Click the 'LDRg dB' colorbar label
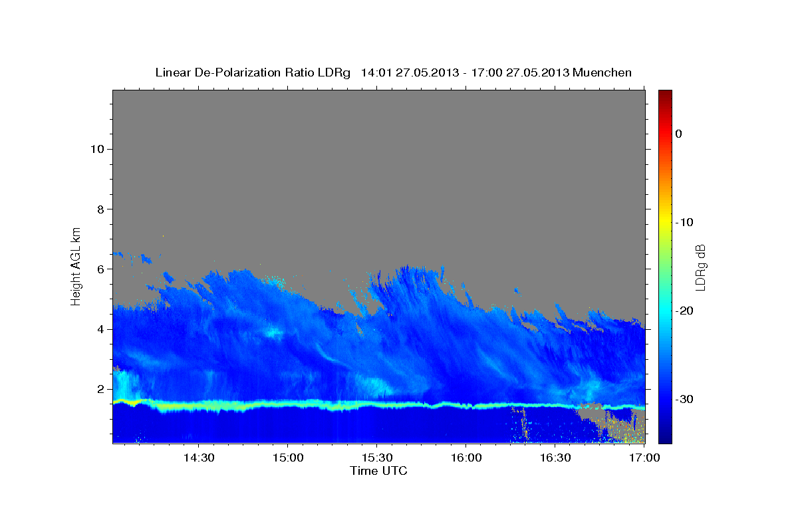This screenshot has height=532, width=798. (x=700, y=267)
